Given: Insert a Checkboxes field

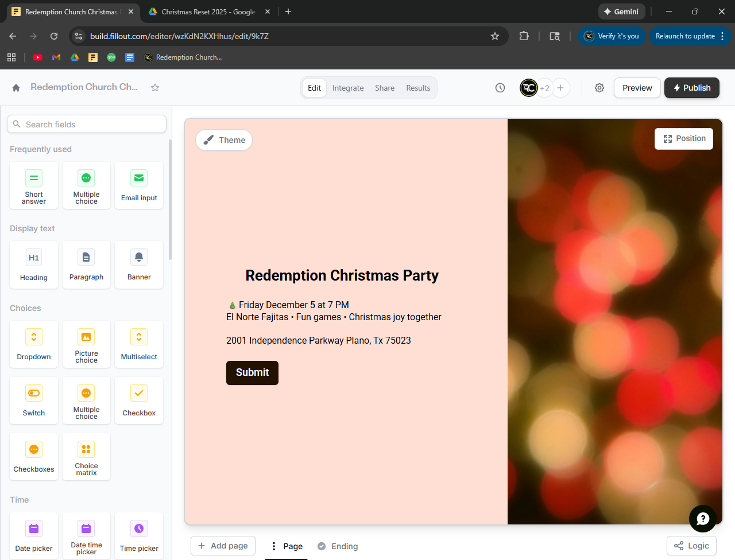Looking at the screenshot, I should click(34, 456).
